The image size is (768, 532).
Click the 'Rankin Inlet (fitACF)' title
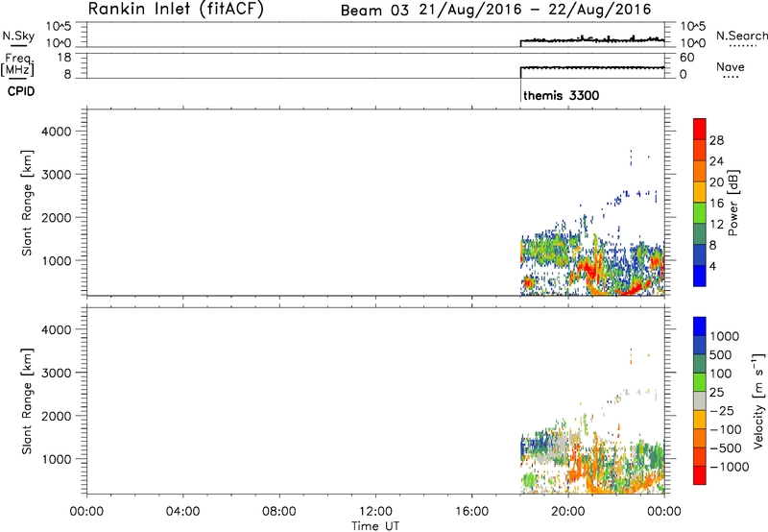pyautogui.click(x=176, y=9)
